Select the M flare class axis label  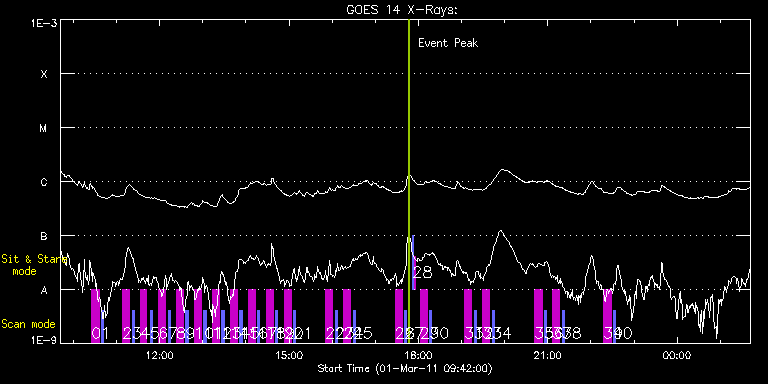point(44,128)
